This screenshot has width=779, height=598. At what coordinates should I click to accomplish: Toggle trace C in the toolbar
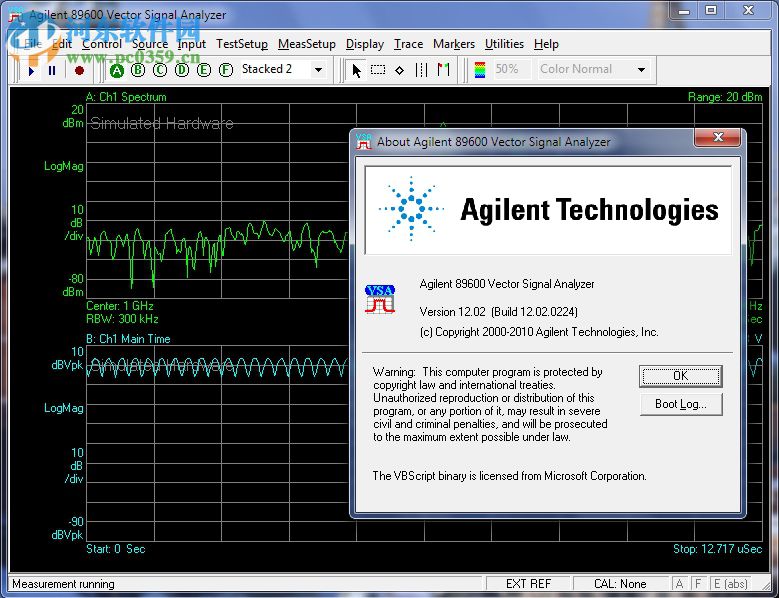click(160, 70)
